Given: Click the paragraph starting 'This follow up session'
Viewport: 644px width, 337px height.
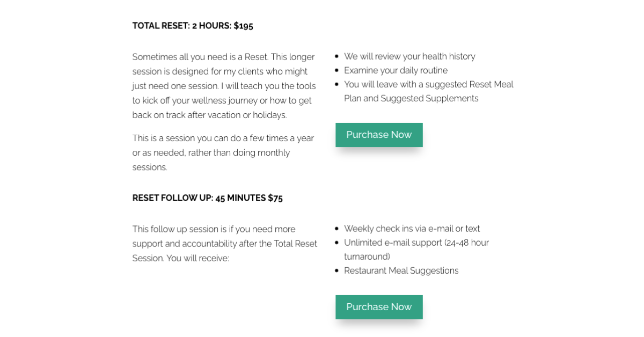Looking at the screenshot, I should pos(225,244).
